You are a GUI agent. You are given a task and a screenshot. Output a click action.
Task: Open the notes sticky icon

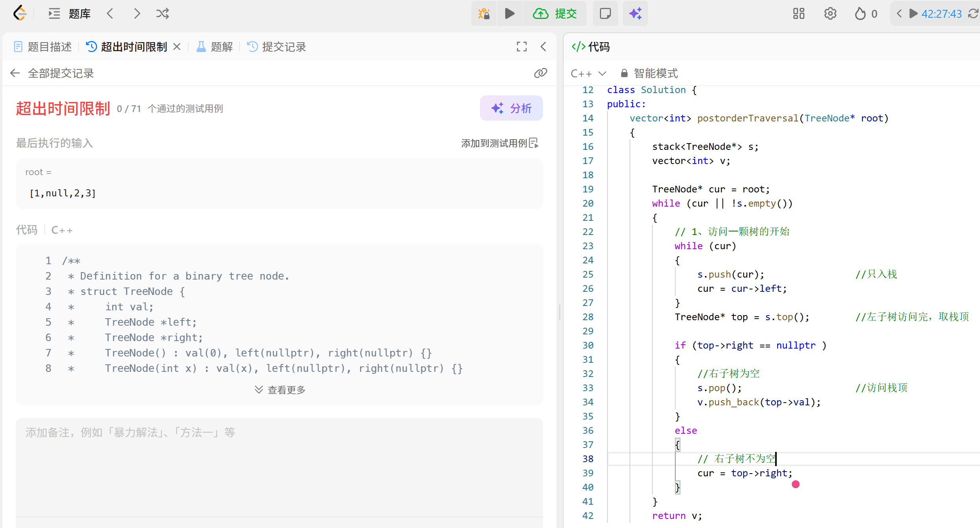[x=605, y=13]
